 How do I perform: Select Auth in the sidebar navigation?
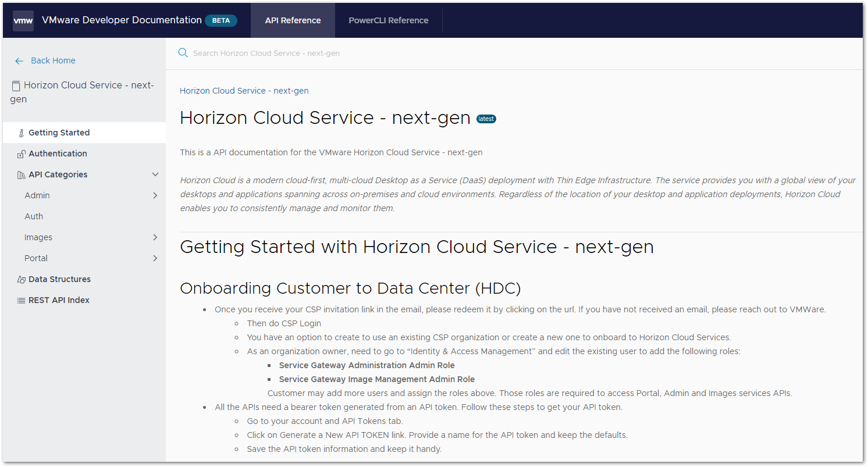pyautogui.click(x=34, y=216)
